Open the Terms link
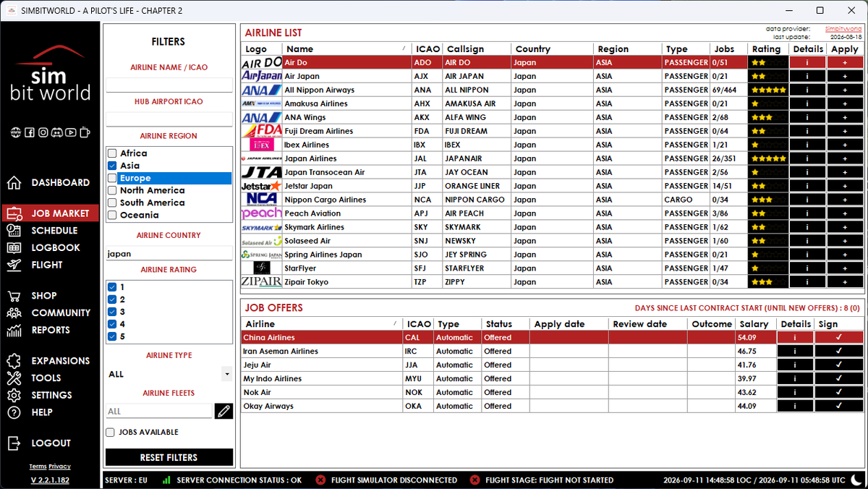Image resolution: width=868 pixels, height=489 pixels. (38, 467)
